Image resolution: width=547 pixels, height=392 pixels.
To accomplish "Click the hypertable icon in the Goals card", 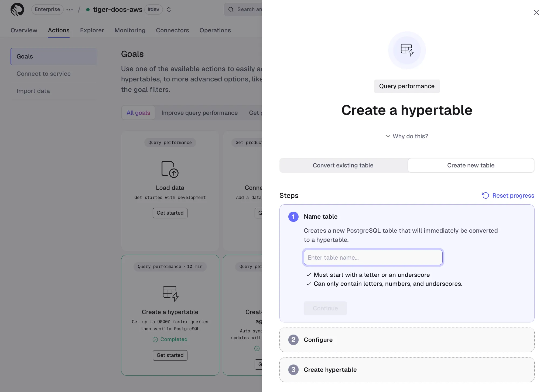I will pos(170,293).
